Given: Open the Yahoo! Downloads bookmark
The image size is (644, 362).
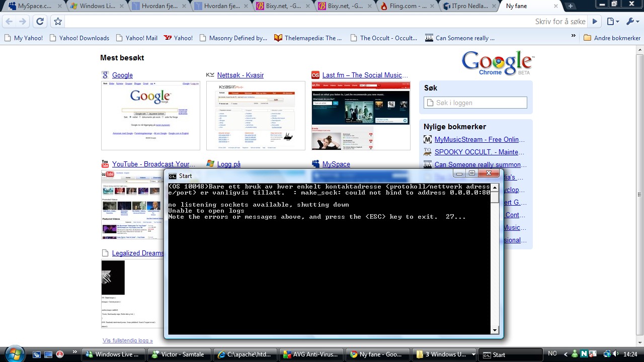Looking at the screenshot, I should [x=79, y=38].
